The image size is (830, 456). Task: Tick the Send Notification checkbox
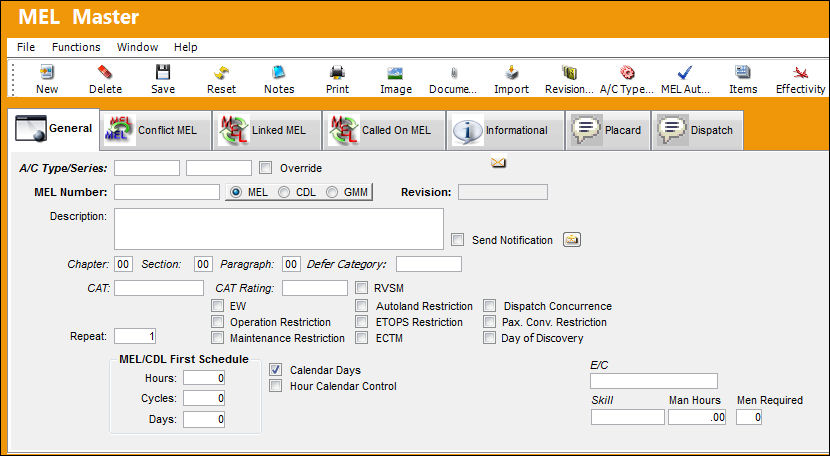(x=457, y=239)
